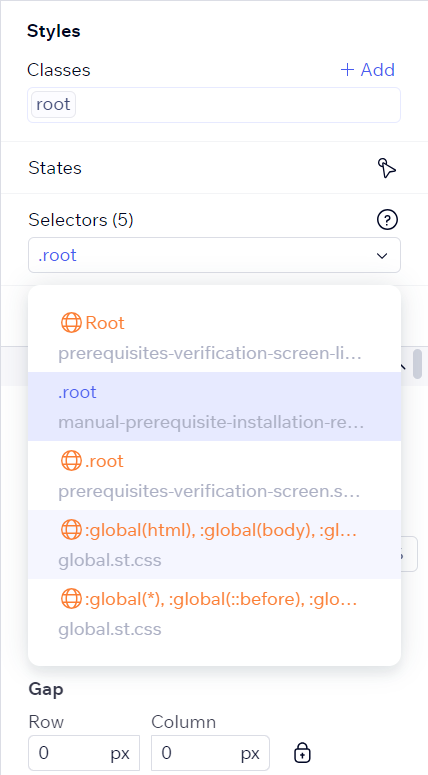Open the Selectors help question-mark icon
428x775 pixels.
point(387,220)
